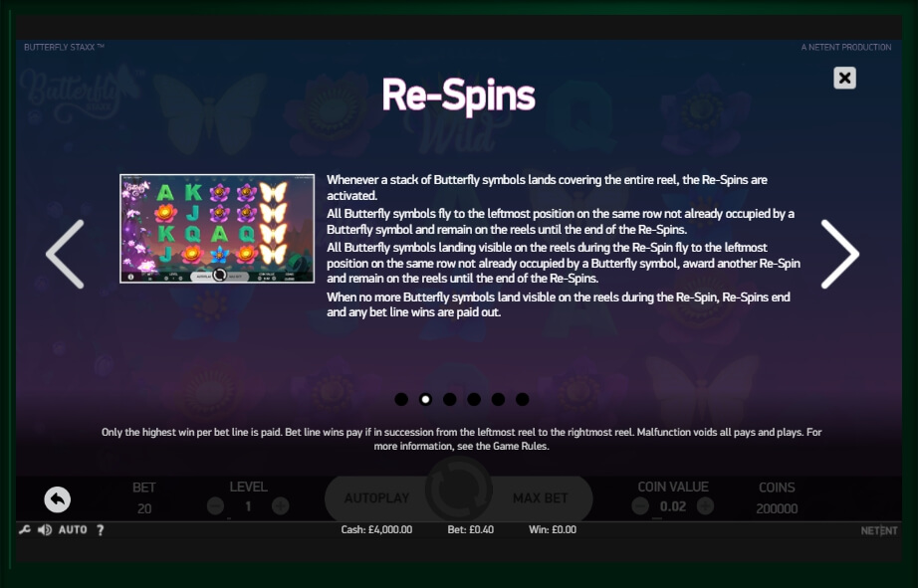Click the Re-Spins example game thumbnail
Screen dimensions: 918x588
217,229
